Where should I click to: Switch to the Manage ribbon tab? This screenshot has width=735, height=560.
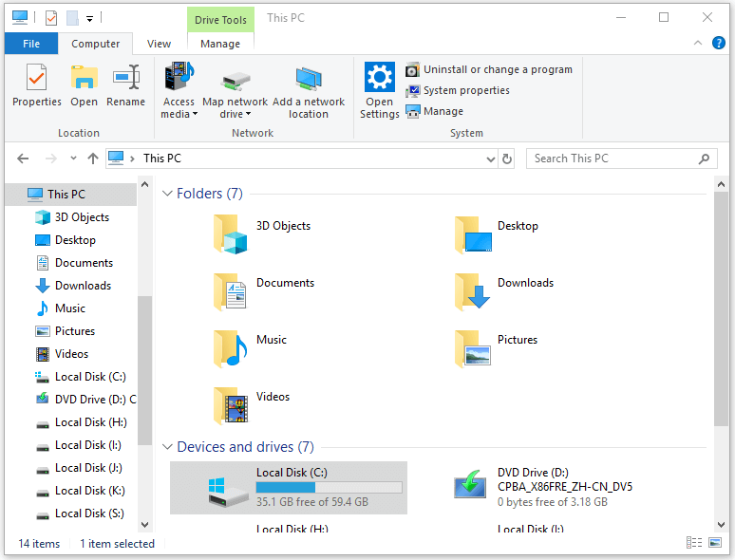click(x=220, y=44)
